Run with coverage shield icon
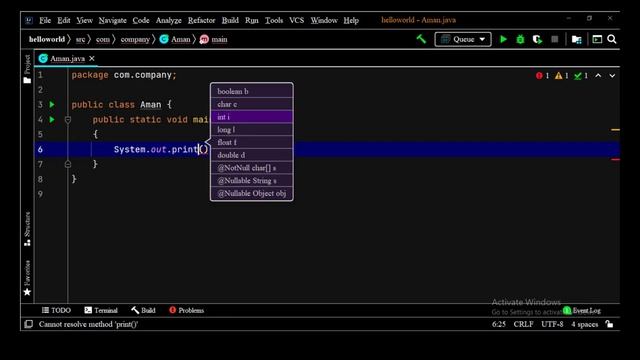This screenshot has width=640, height=360. click(537, 39)
